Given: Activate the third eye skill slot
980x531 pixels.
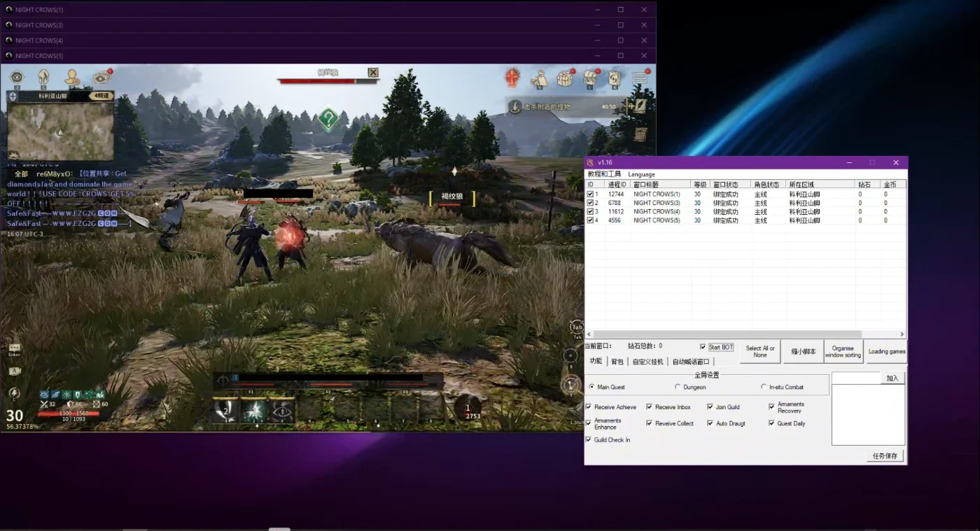Looking at the screenshot, I should point(282,411).
